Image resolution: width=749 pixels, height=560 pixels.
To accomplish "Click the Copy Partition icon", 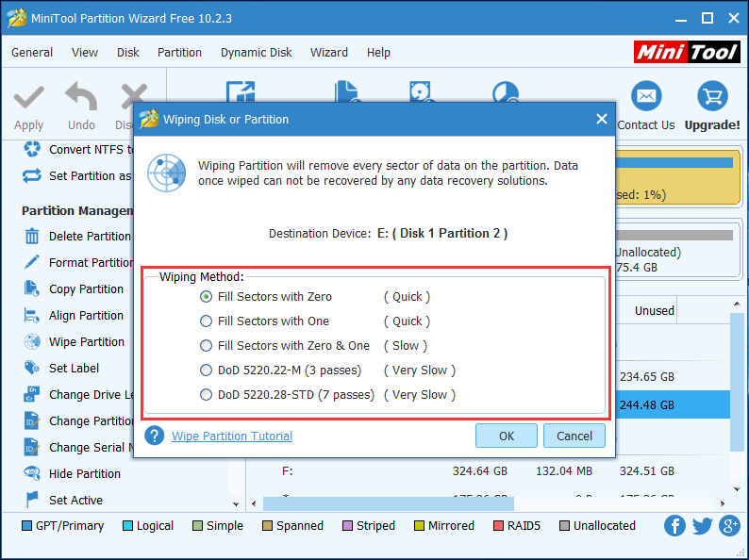I will (x=32, y=288).
